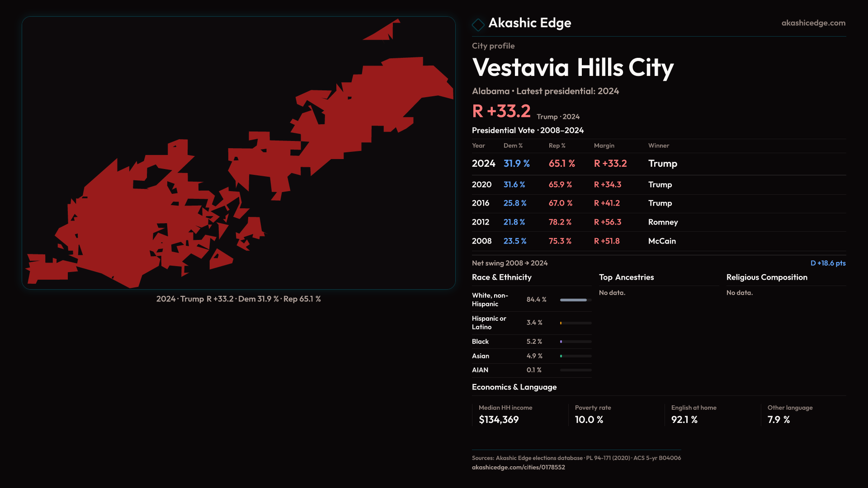Click the large R +33.2 margin headline
The height and width of the screenshot is (488, 868).
click(x=501, y=111)
